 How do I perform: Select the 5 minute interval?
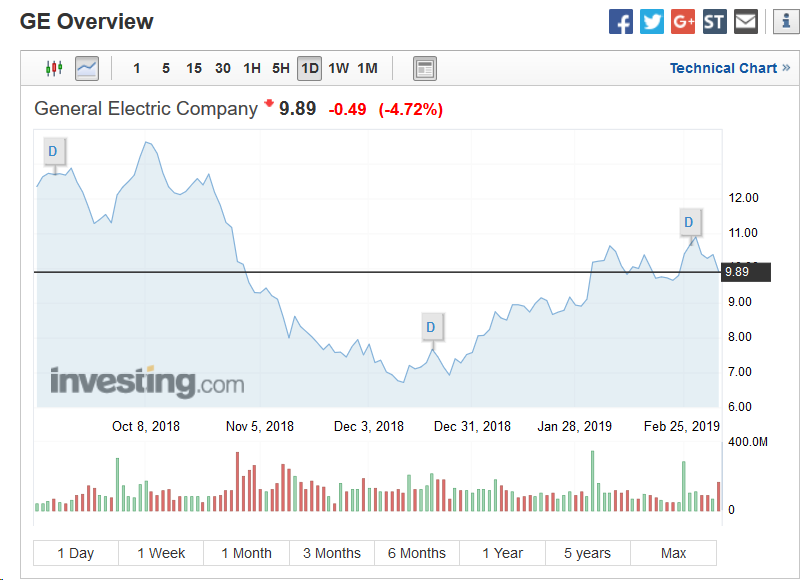point(166,68)
